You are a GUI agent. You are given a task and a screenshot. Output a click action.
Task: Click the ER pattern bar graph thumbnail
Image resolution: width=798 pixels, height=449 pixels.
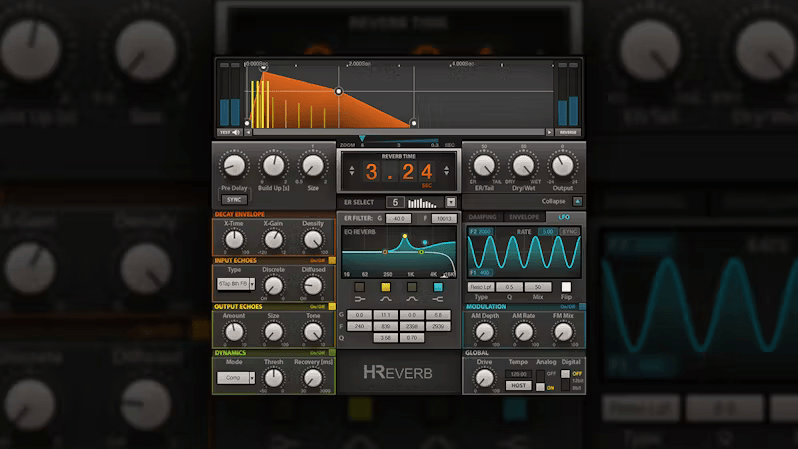(422, 203)
